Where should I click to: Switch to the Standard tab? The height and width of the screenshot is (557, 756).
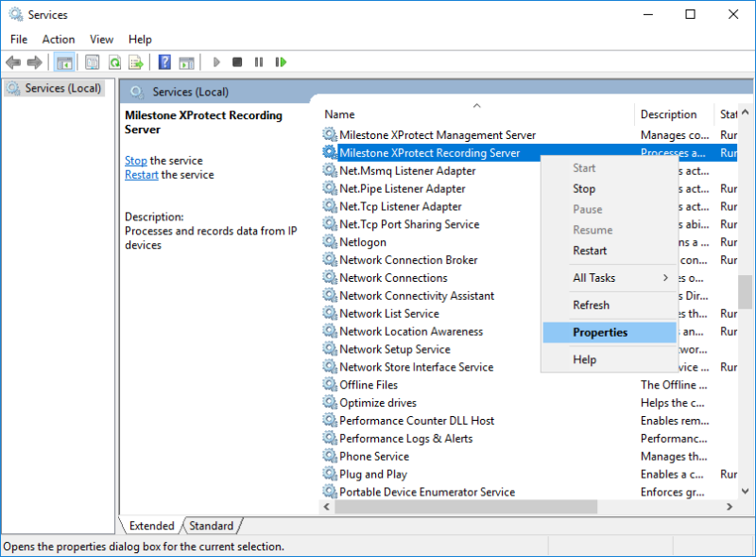[x=211, y=526]
